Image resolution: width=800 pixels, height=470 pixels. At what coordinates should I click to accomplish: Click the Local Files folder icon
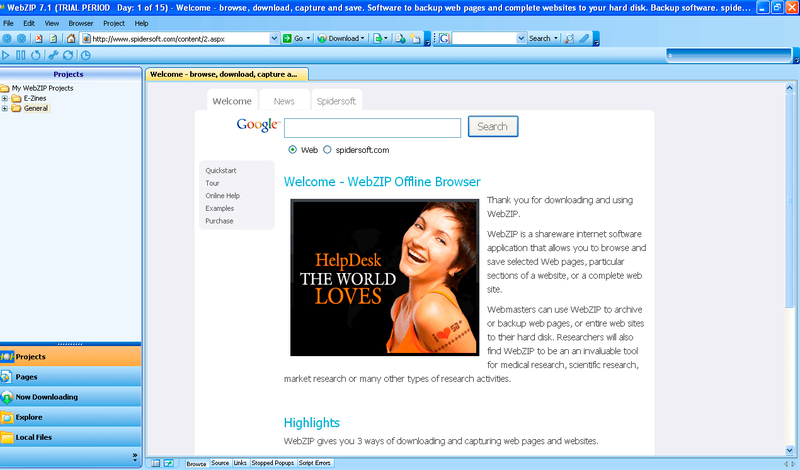point(7,437)
